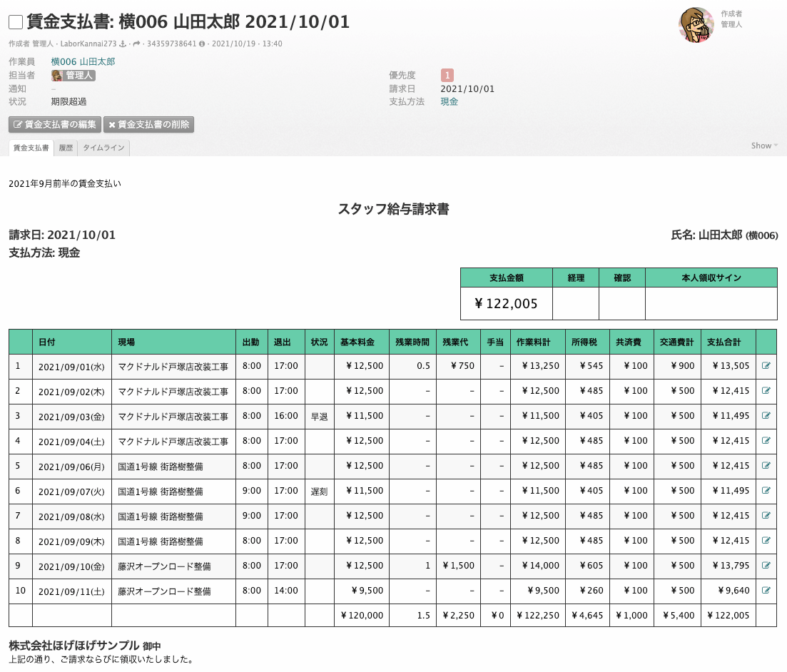Click the red priority 1 badge

447,75
